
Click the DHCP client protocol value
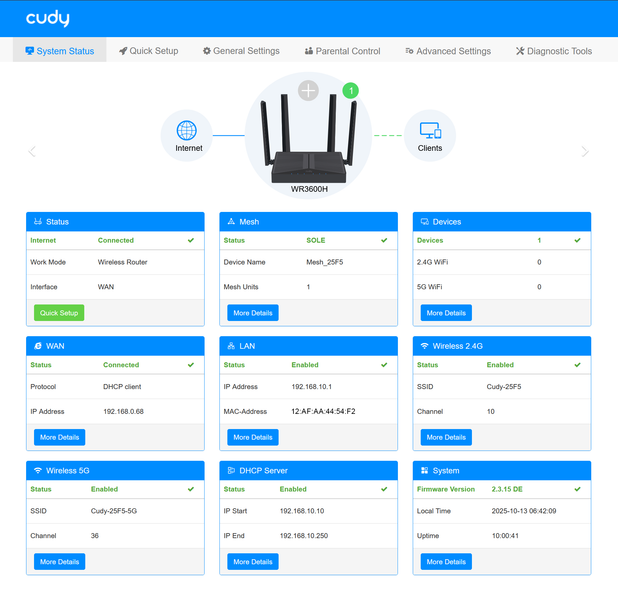pyautogui.click(x=122, y=386)
